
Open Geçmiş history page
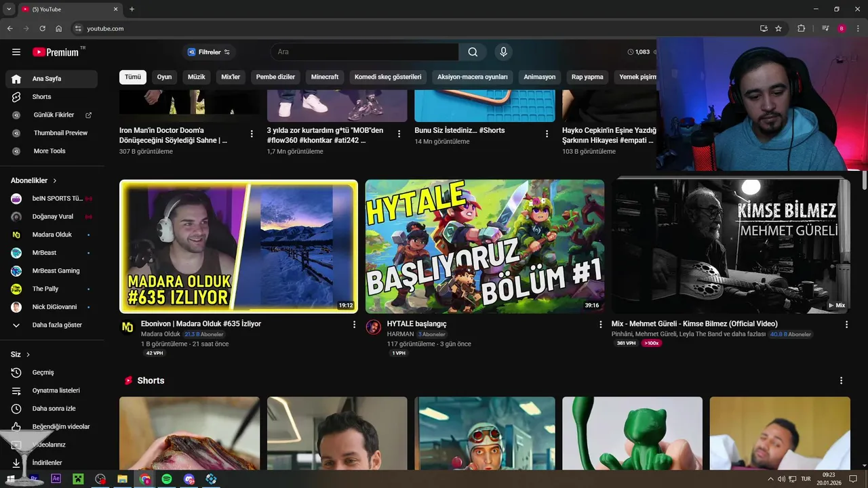(52, 373)
